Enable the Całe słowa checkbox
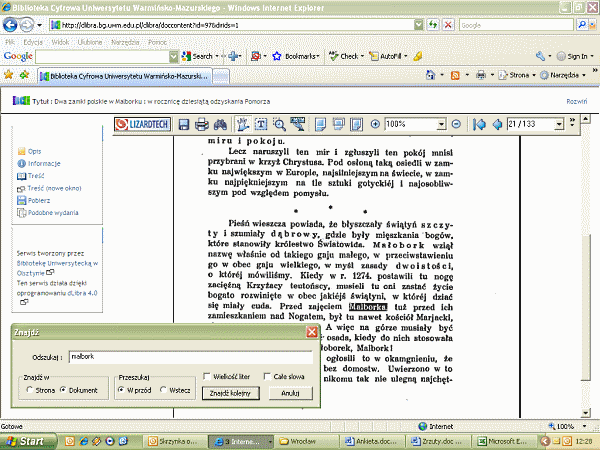This screenshot has width=600, height=450. pos(267,376)
